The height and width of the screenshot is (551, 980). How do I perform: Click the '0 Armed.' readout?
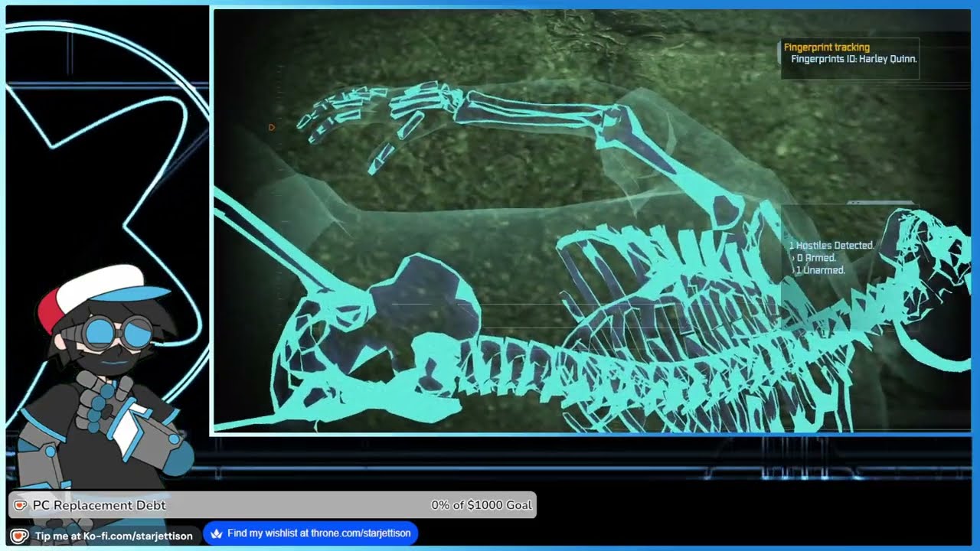[816, 258]
